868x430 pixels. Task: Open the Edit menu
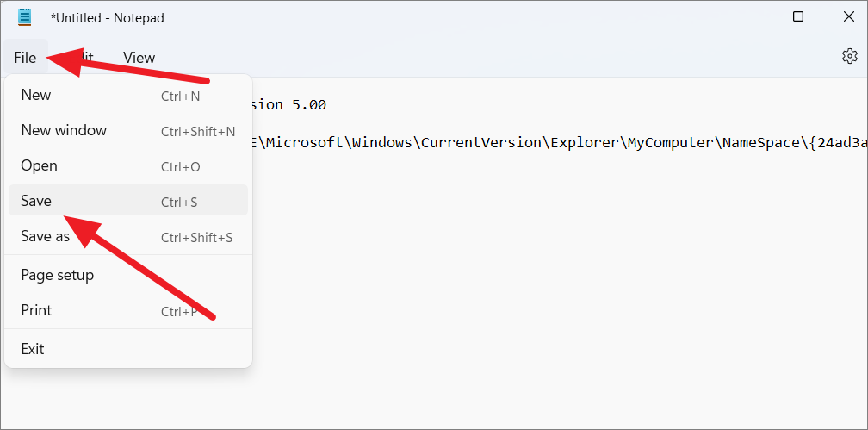[x=82, y=58]
